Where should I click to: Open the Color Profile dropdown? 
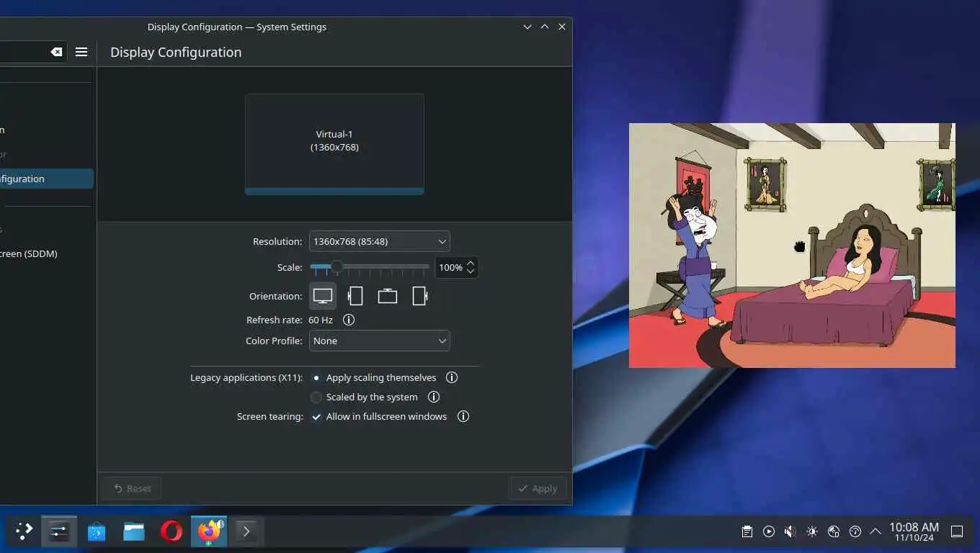click(380, 341)
